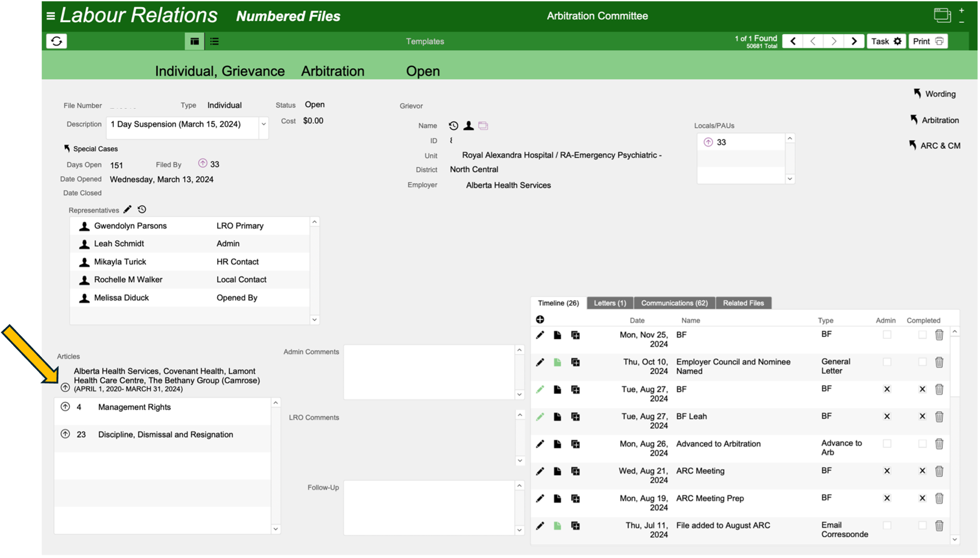Click the pink card icon beside grievor name

pyautogui.click(x=483, y=126)
